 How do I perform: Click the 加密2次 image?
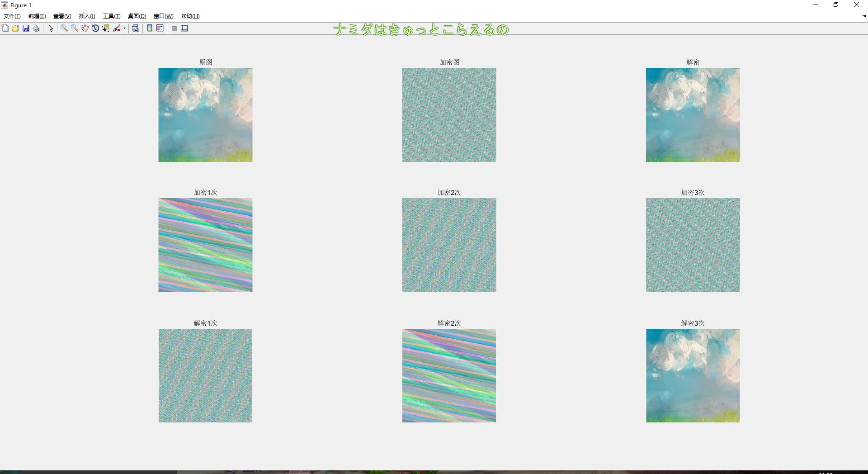[x=449, y=245]
